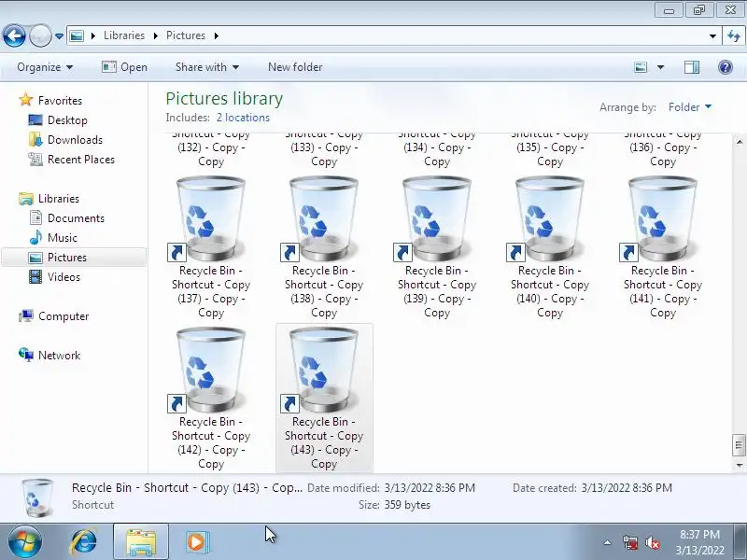Click New folder in the toolbar

pos(295,67)
